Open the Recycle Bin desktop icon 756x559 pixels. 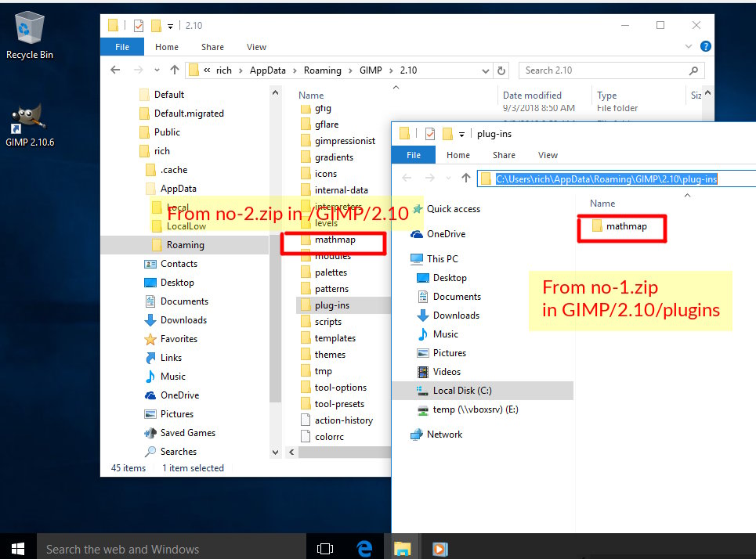pos(30,34)
